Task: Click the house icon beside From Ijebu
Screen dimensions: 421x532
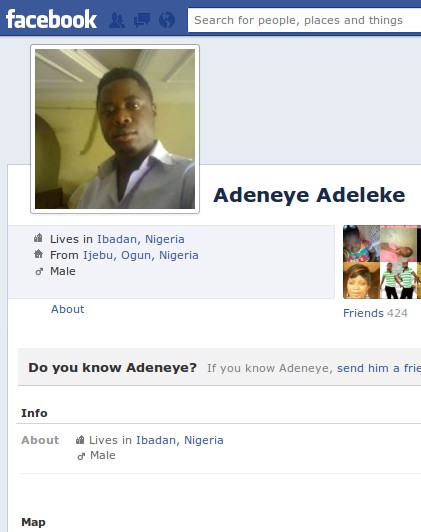Action: [x=38, y=254]
